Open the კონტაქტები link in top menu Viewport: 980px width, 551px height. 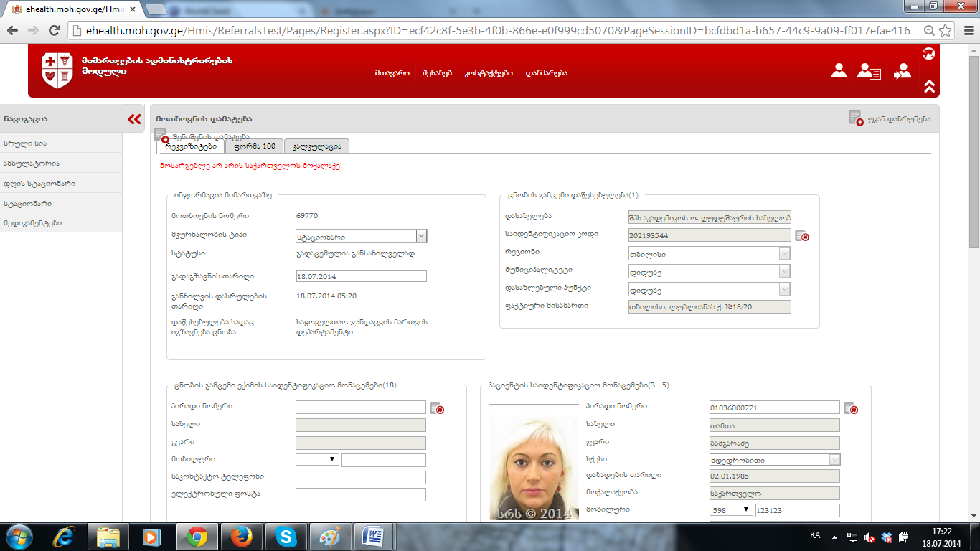tap(488, 73)
